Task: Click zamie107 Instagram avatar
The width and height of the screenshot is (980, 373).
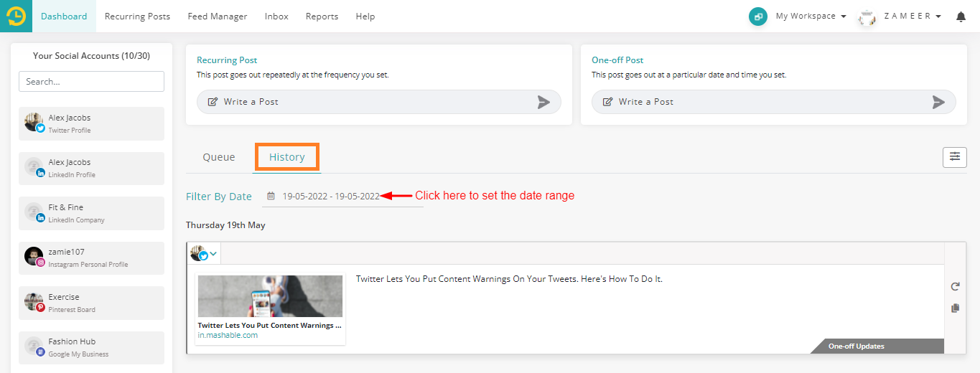Action: (34, 257)
